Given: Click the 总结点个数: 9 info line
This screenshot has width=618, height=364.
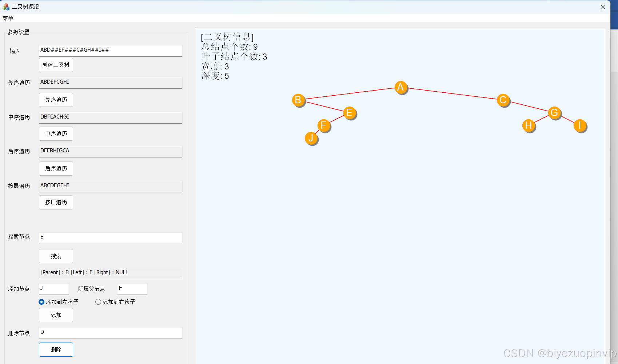Looking at the screenshot, I should coord(230,47).
